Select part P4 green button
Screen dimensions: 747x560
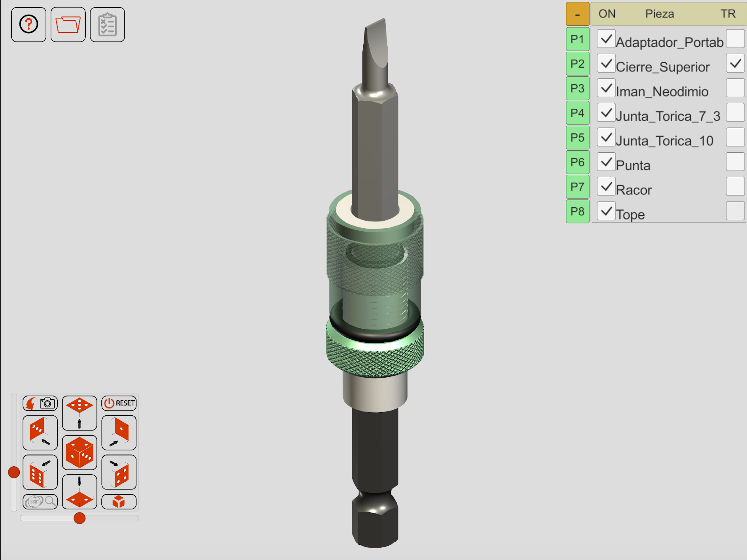577,113
